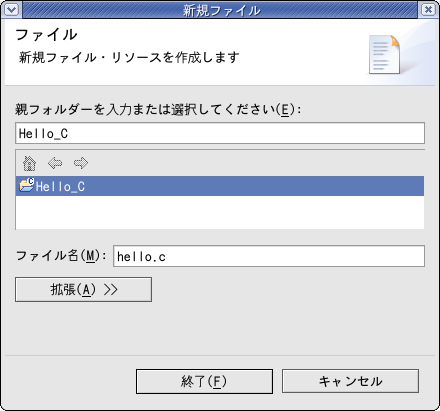Click the forward arrow in folder navigation
This screenshot has height=411, width=440.
coord(81,163)
